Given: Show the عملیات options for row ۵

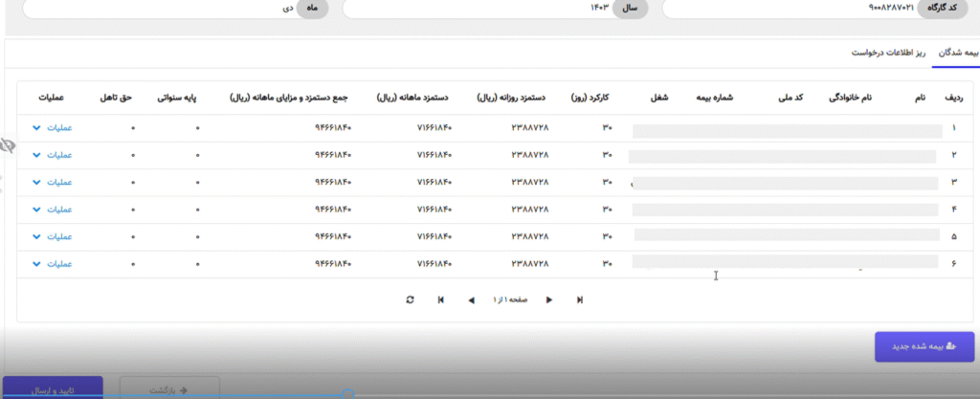Looking at the screenshot, I should pos(53,236).
